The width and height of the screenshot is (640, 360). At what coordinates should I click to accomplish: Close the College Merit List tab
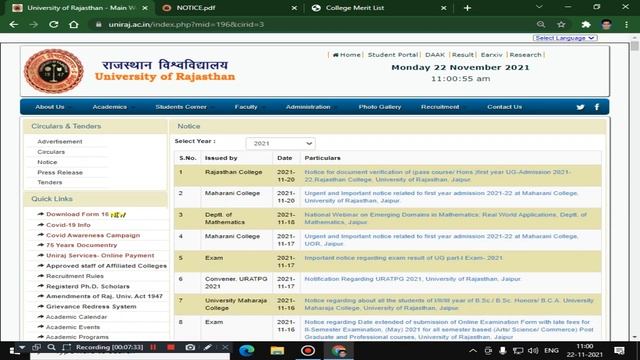(x=444, y=8)
